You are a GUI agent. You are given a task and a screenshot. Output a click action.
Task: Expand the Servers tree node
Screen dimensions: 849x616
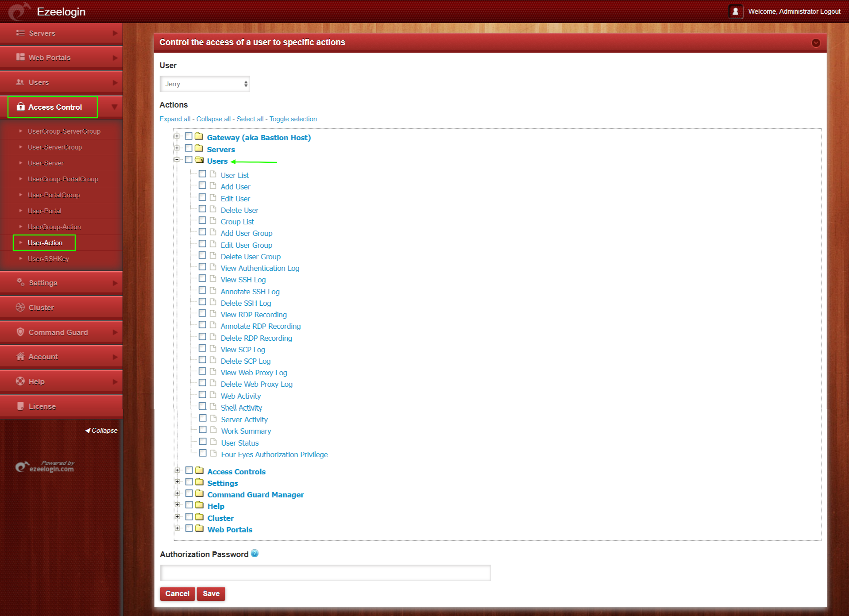coord(177,148)
